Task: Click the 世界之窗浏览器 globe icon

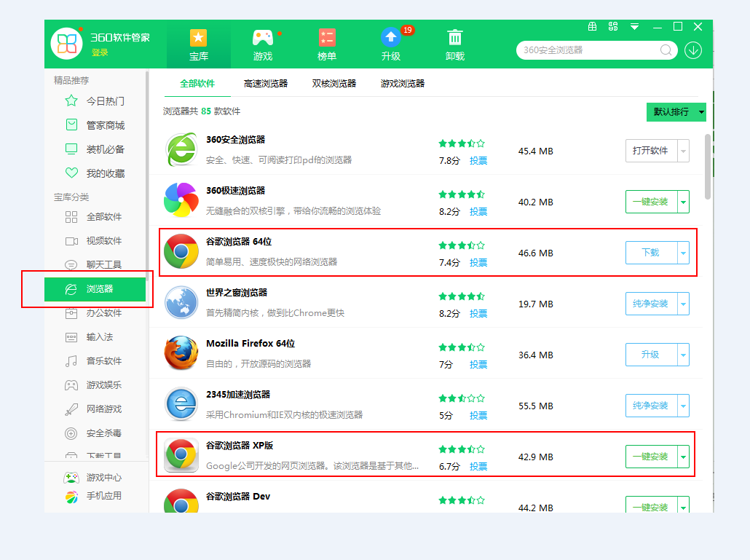Action: tap(181, 303)
